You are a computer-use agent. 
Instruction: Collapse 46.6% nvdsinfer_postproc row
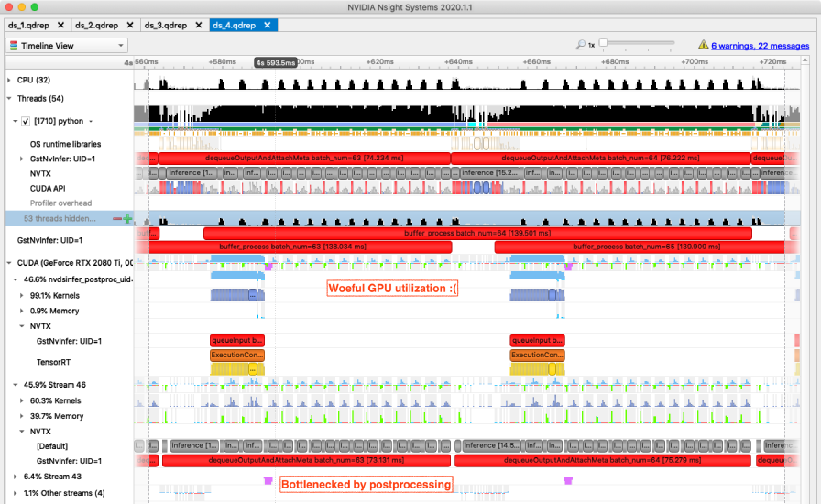coord(16,279)
